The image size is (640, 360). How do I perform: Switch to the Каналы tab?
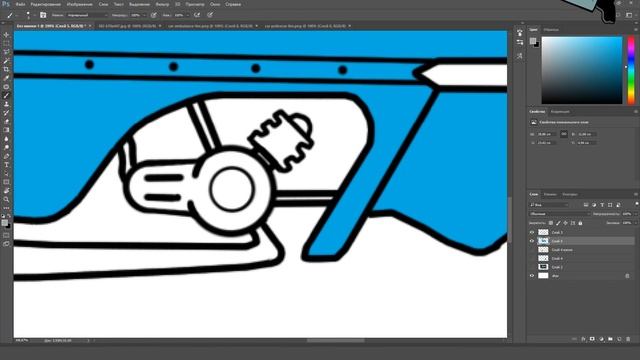point(550,194)
